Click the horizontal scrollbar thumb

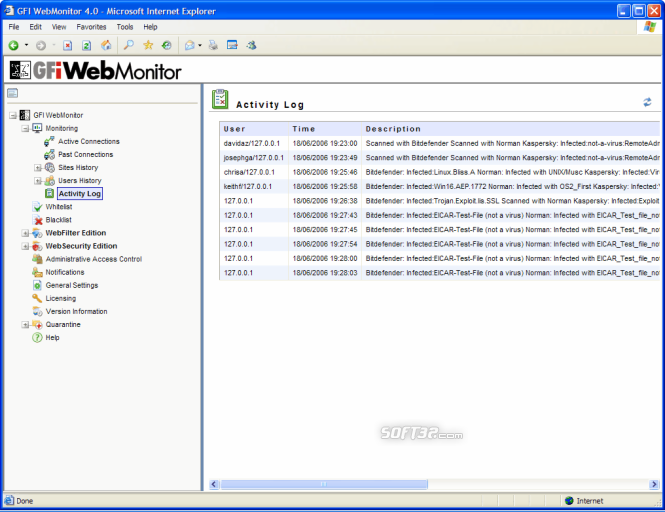(x=324, y=484)
